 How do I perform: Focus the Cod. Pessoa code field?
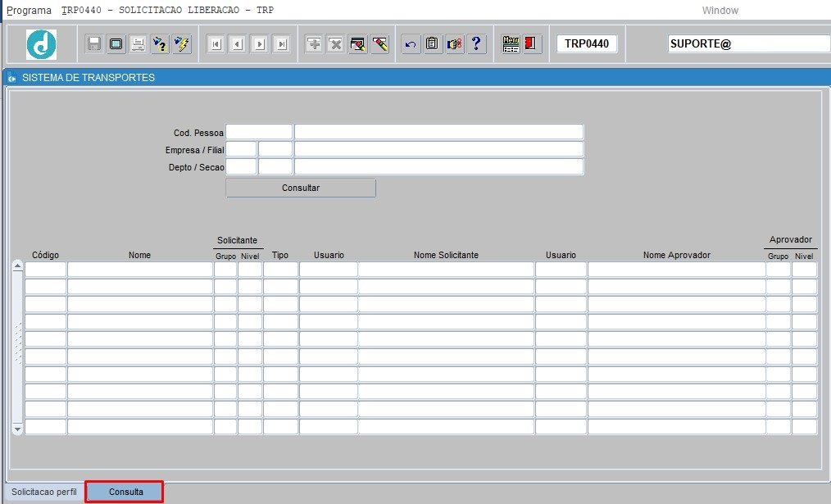(x=259, y=132)
